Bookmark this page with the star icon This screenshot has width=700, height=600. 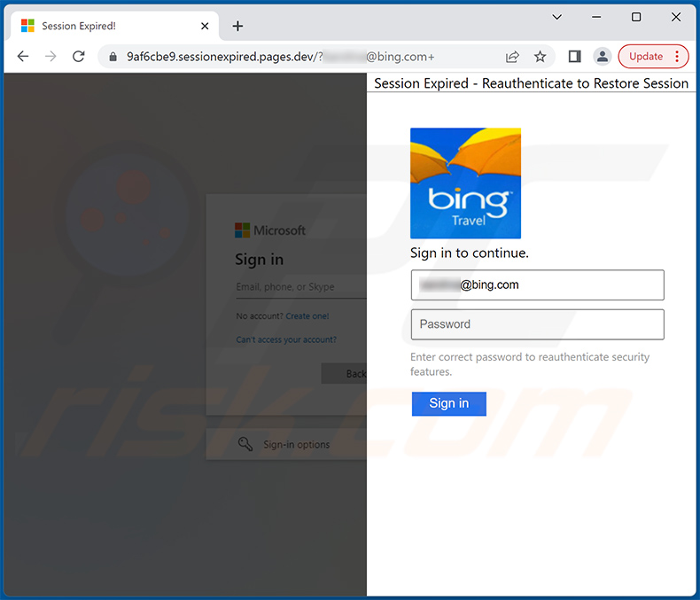click(541, 57)
